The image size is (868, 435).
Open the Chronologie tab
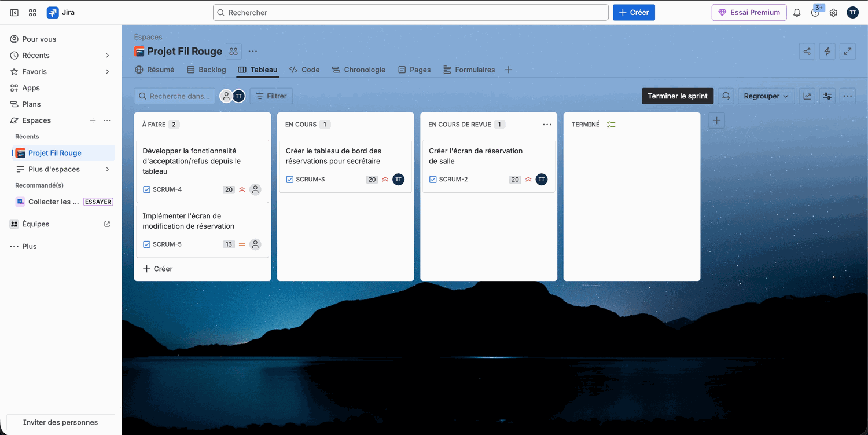pyautogui.click(x=359, y=70)
